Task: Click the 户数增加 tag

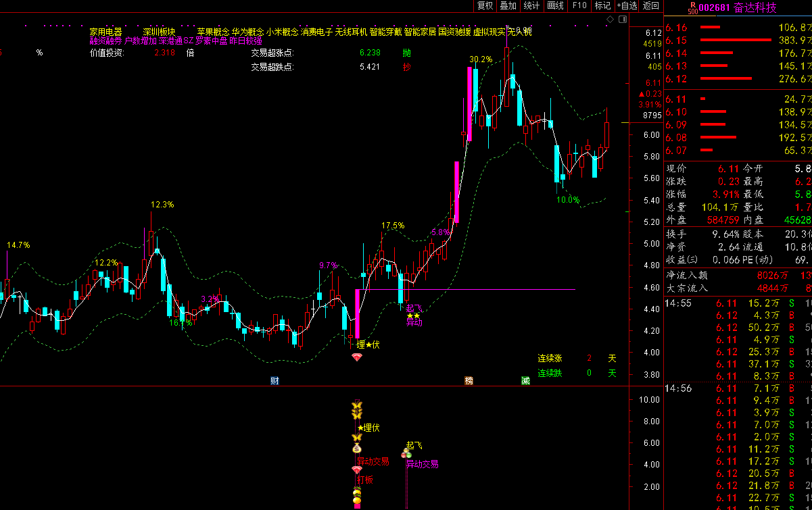Action: [x=141, y=41]
